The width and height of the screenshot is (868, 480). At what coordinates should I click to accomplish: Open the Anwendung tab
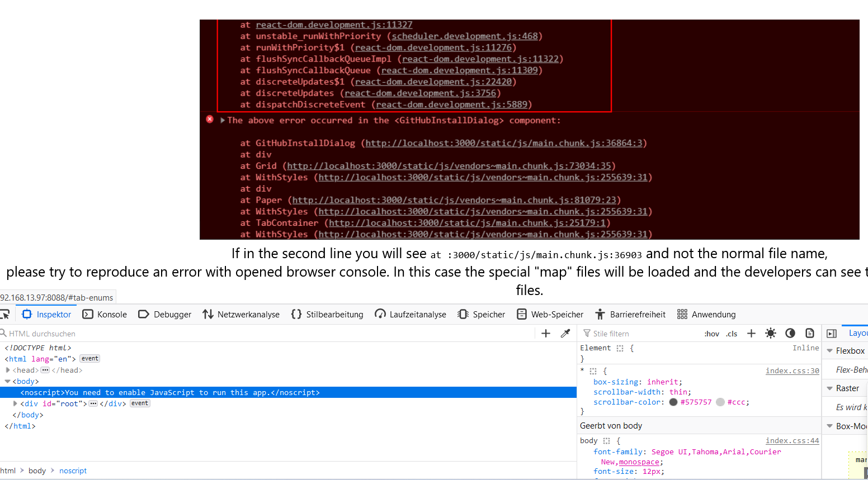tap(706, 314)
